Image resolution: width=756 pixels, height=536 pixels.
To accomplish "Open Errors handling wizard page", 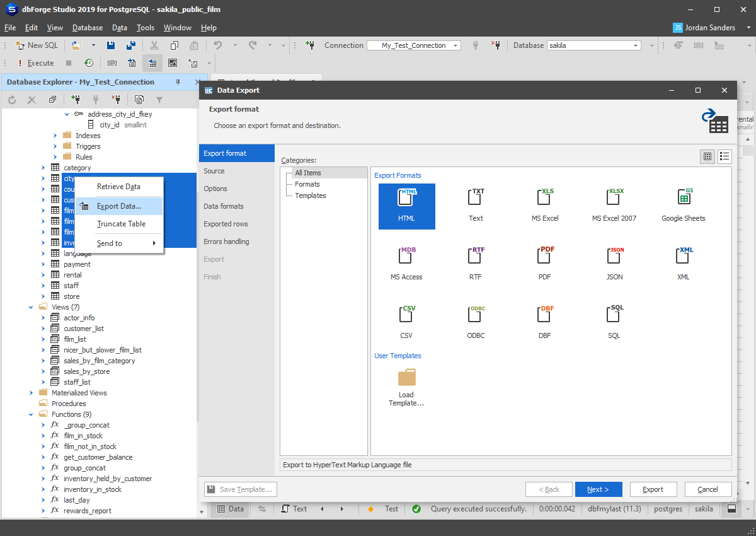I will [237, 242].
